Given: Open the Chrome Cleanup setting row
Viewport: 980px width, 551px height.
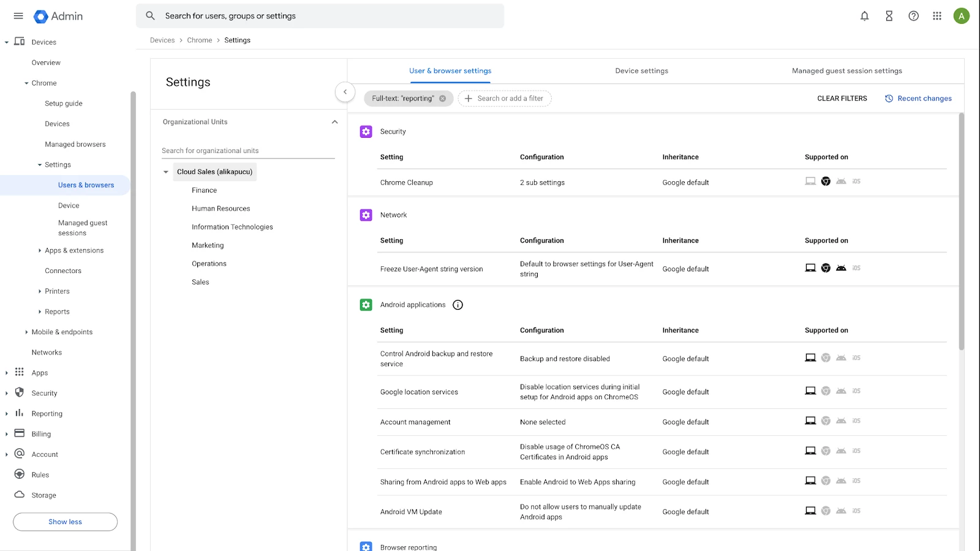Looking at the screenshot, I should tap(663, 182).
